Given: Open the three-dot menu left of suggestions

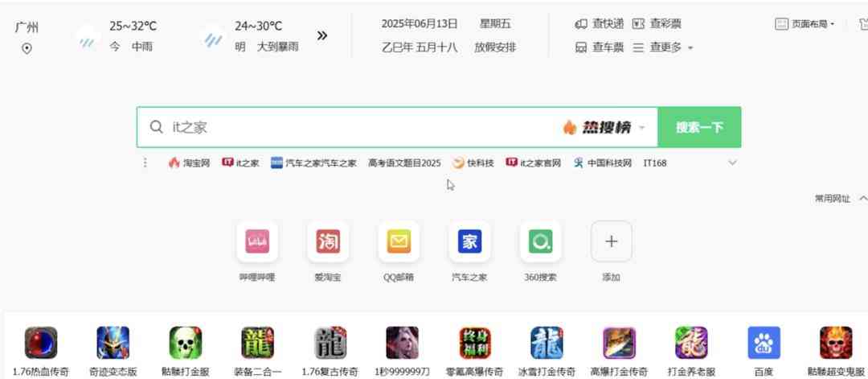Looking at the screenshot, I should [x=145, y=163].
